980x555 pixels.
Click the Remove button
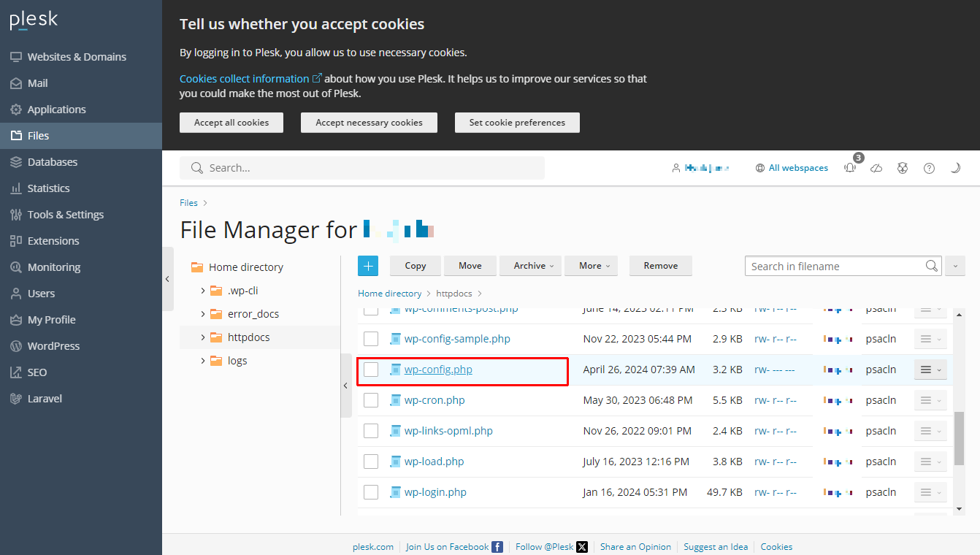tap(661, 266)
